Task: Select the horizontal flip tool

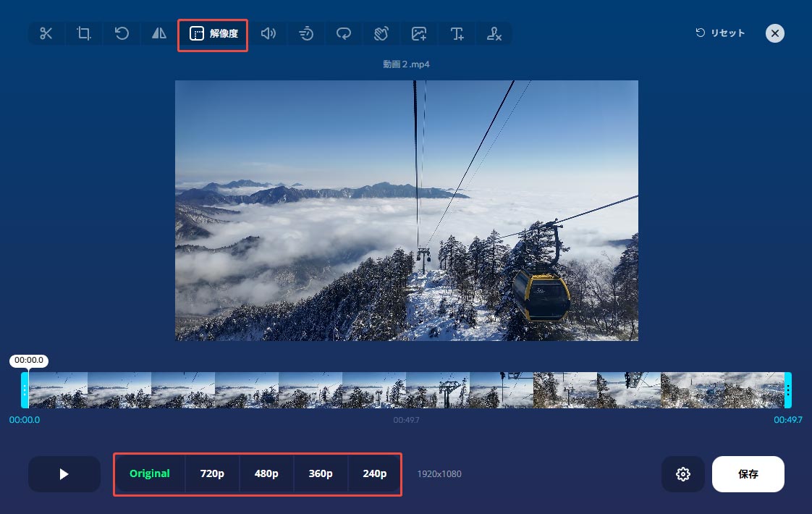Action: click(x=158, y=33)
